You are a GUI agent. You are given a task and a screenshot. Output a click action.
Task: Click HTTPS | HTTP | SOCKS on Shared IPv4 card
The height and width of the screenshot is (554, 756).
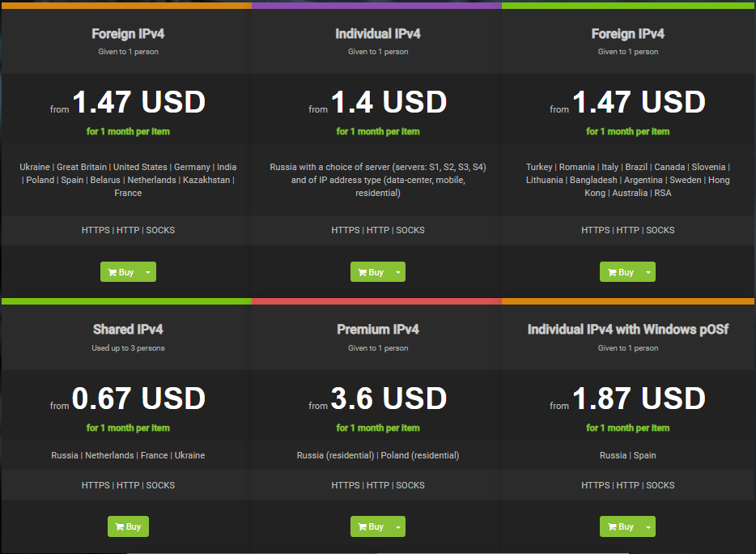pos(128,485)
